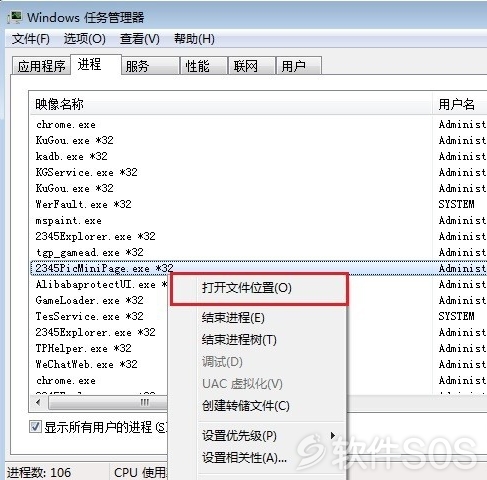Open the 选项(O) menu
Image resolution: width=487 pixels, height=480 pixels.
coord(85,39)
